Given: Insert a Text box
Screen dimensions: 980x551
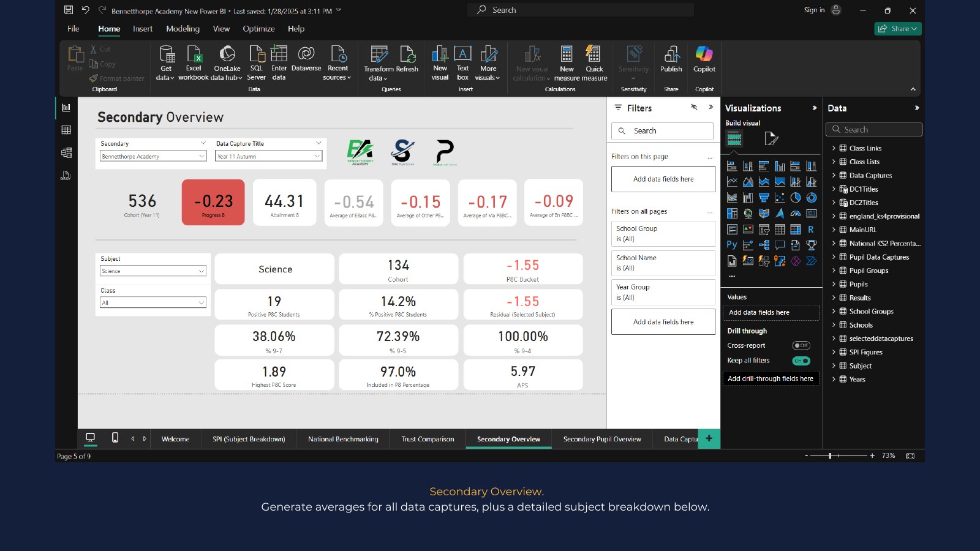Looking at the screenshot, I should pyautogui.click(x=463, y=62).
